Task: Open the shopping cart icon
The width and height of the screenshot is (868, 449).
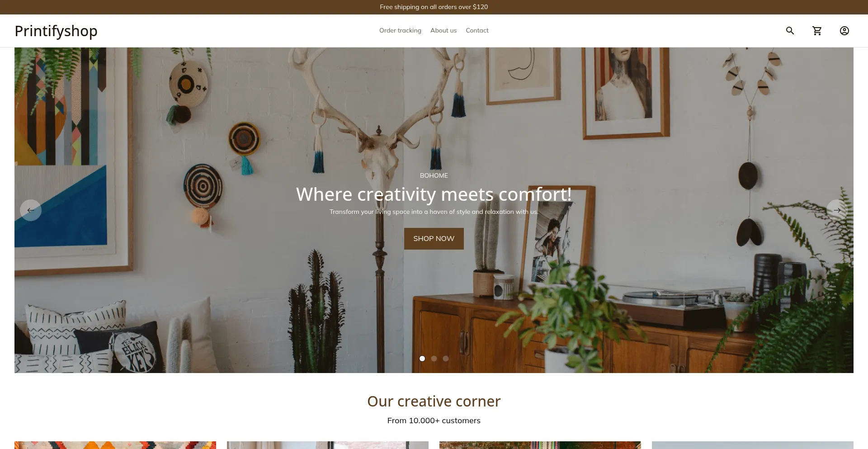Action: (817, 31)
